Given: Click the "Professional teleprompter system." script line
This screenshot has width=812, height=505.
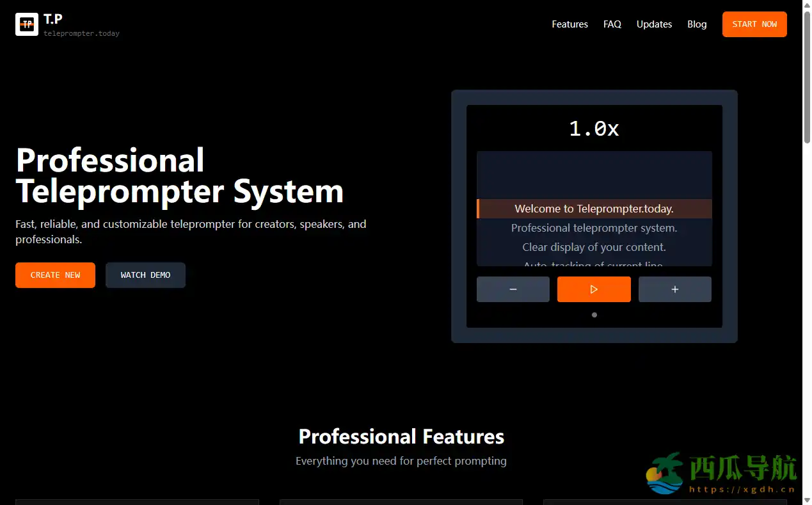Looking at the screenshot, I should coord(594,228).
